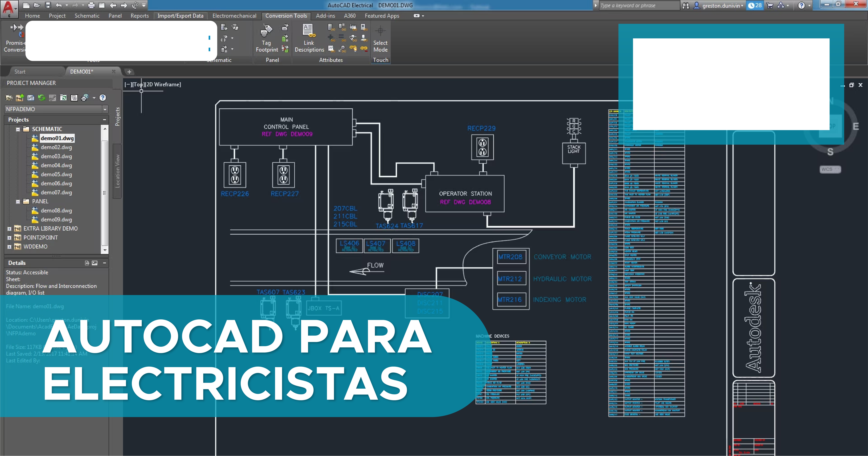Click the Tag Footprint tool
The image size is (868, 456).
267,38
